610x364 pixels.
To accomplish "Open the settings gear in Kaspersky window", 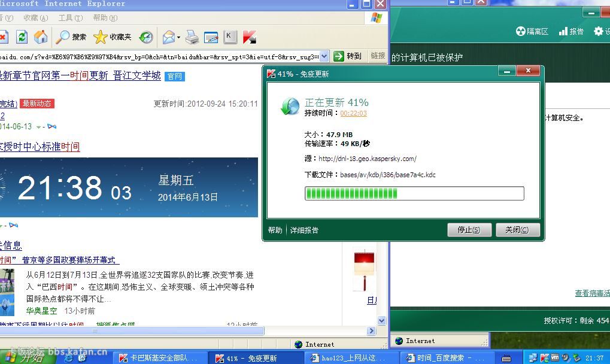I will point(599,31).
